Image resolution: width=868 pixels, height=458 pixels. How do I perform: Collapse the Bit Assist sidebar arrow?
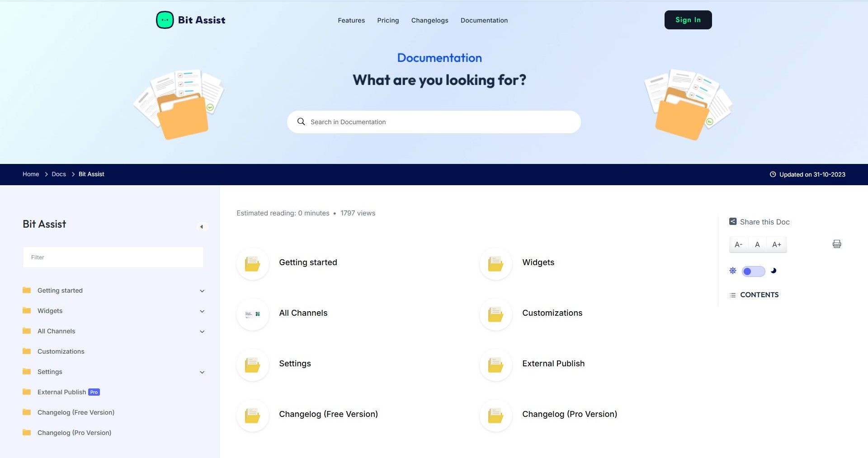click(202, 227)
